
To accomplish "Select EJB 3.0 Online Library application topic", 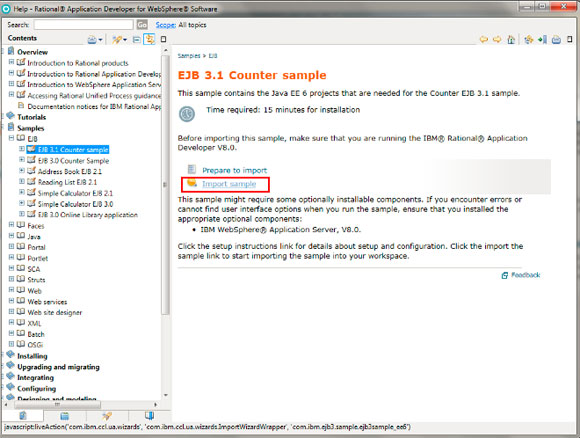I will tap(88, 215).
